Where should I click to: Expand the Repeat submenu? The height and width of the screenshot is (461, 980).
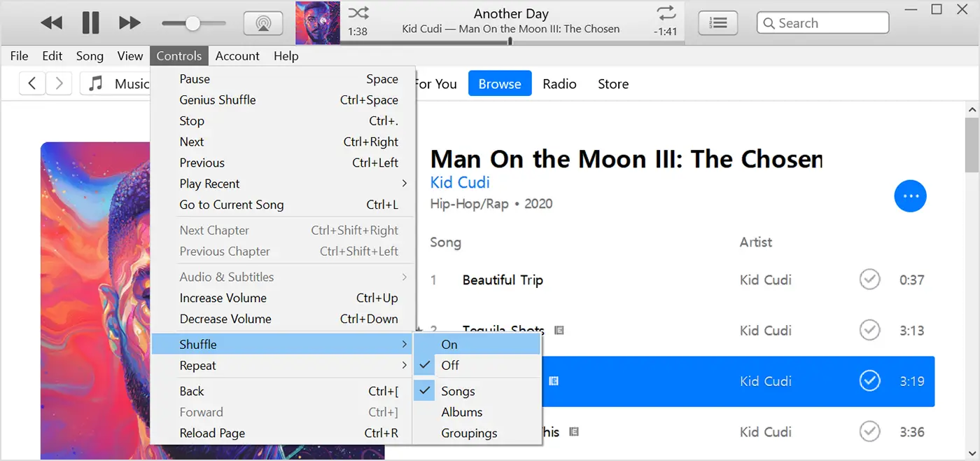198,365
